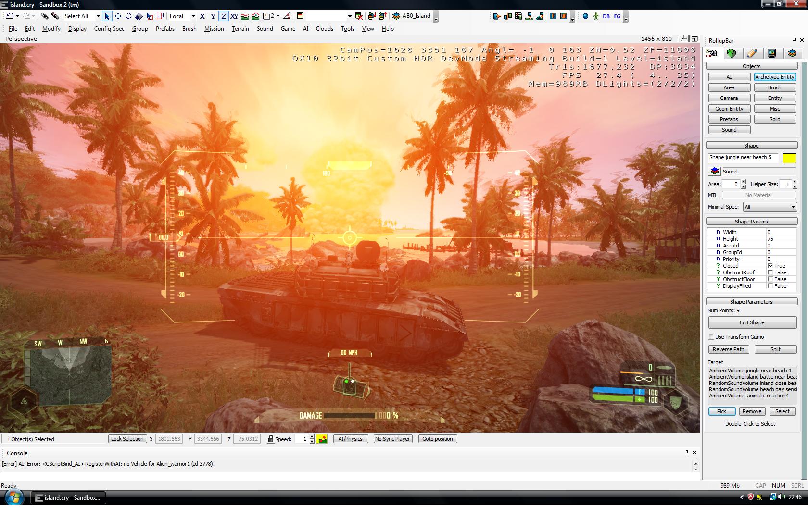Open the Config Spec menu
Screen dimensions: 808x532
click(109, 29)
